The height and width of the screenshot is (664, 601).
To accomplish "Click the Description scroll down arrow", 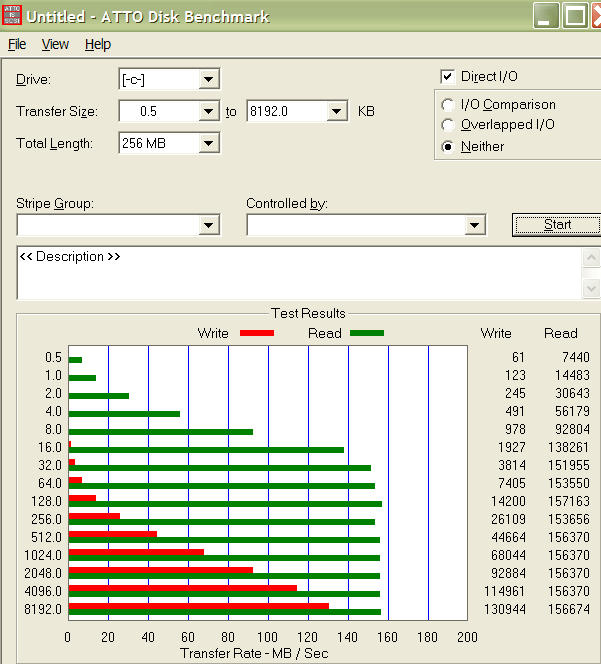I will point(591,289).
